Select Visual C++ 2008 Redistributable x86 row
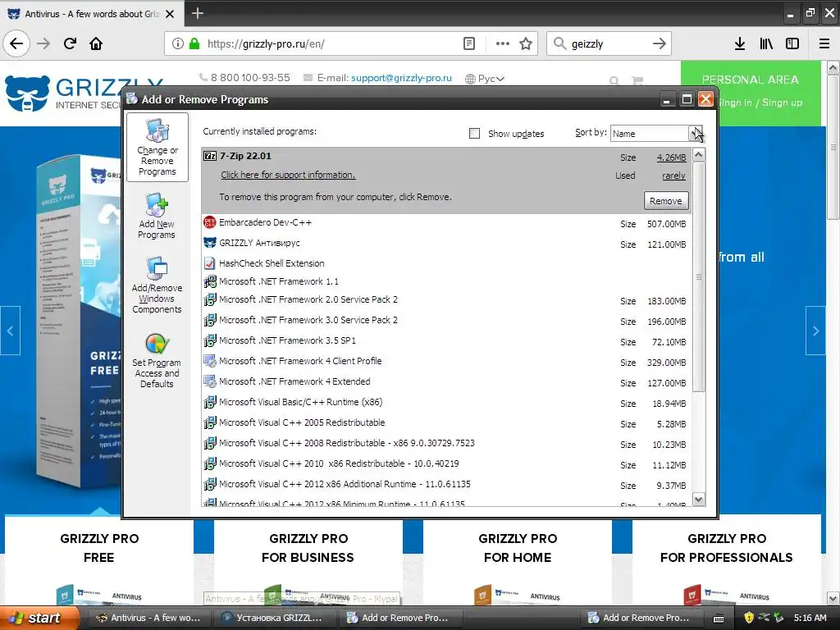 coord(445,444)
